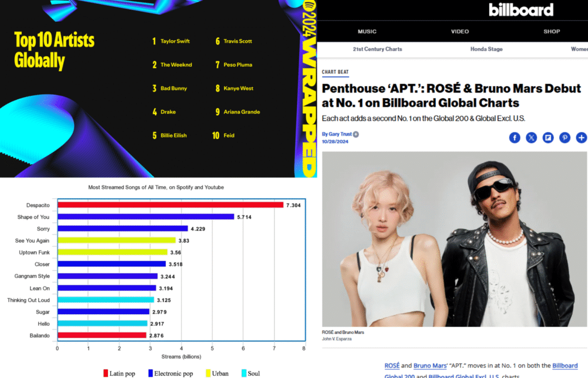The width and height of the screenshot is (588, 378).
Task: Click the Uptown Funk label
Action: (x=34, y=252)
